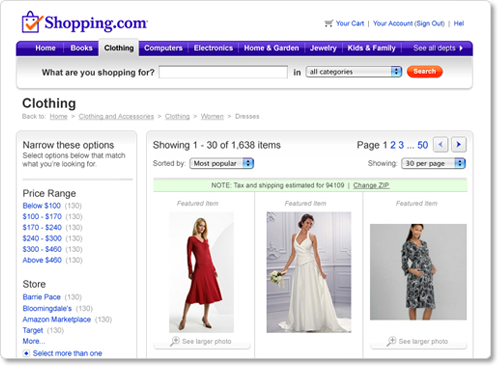Click the Showing 1 - 30 of 1,638 items text
This screenshot has height=367, width=498.
217,145
